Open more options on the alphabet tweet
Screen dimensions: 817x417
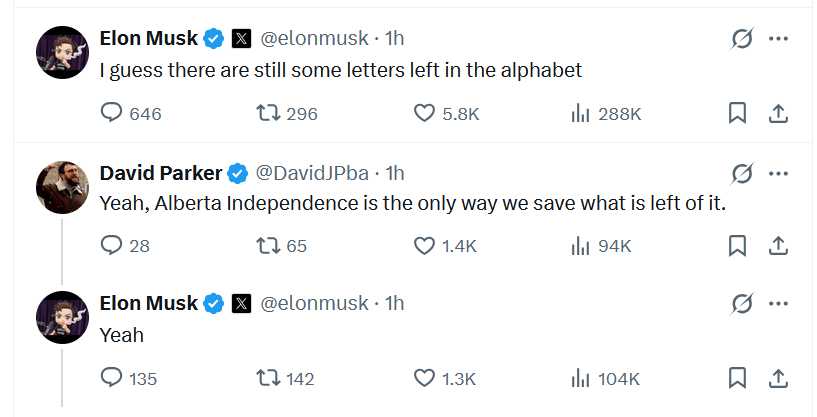point(778,39)
